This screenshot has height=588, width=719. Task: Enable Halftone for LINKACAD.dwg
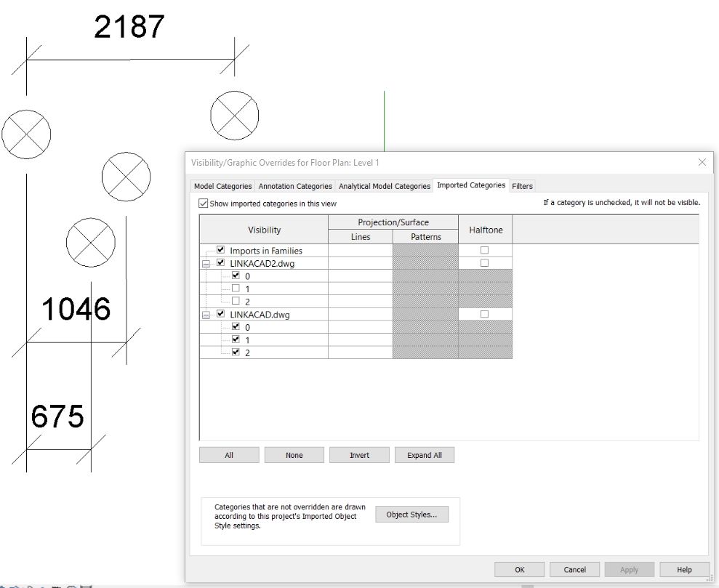(x=484, y=314)
